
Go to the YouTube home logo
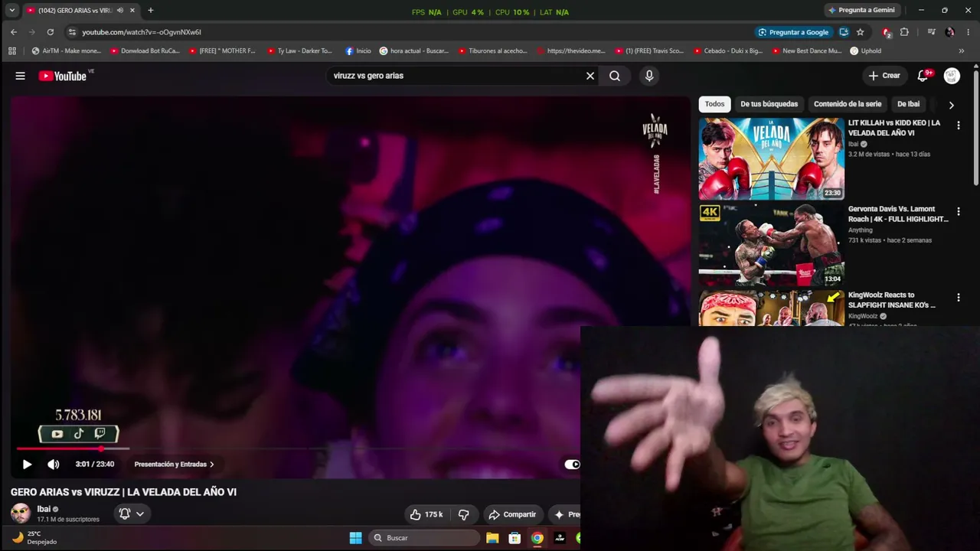point(63,76)
